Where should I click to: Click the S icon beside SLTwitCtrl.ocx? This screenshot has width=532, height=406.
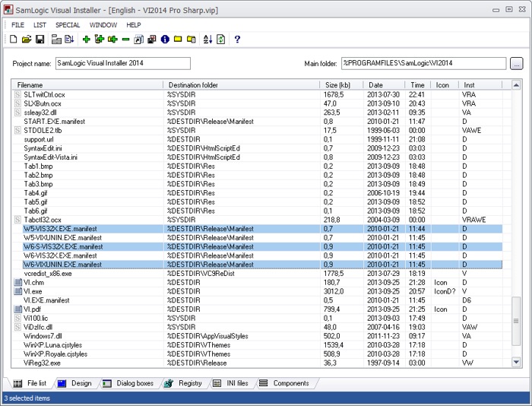click(17, 95)
